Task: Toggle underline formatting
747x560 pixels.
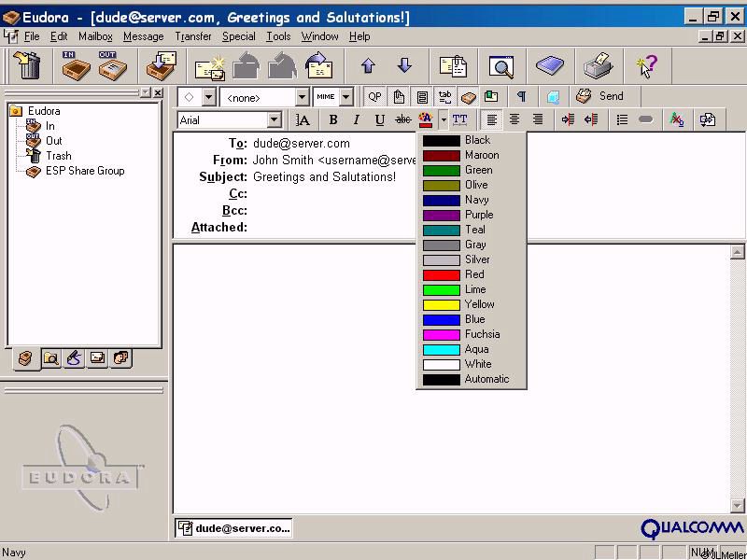Action: pos(380,120)
